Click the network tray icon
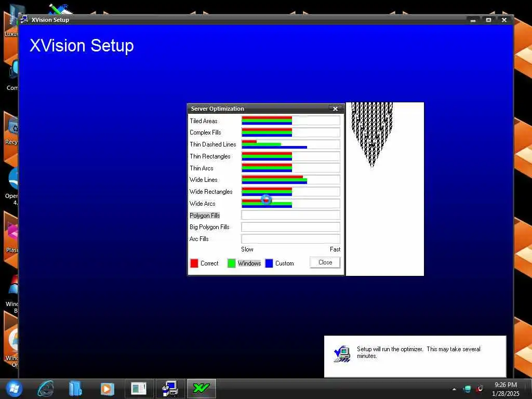 467,389
